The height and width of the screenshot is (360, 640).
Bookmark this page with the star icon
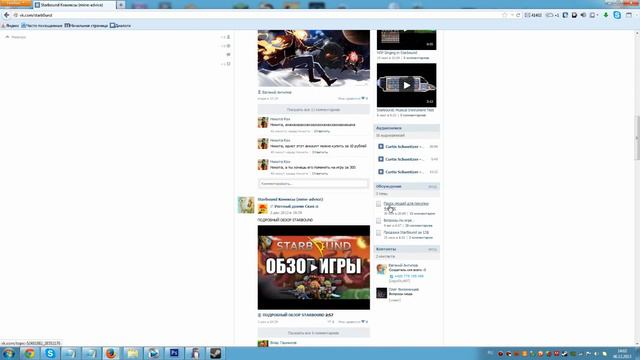pyautogui.click(x=504, y=15)
